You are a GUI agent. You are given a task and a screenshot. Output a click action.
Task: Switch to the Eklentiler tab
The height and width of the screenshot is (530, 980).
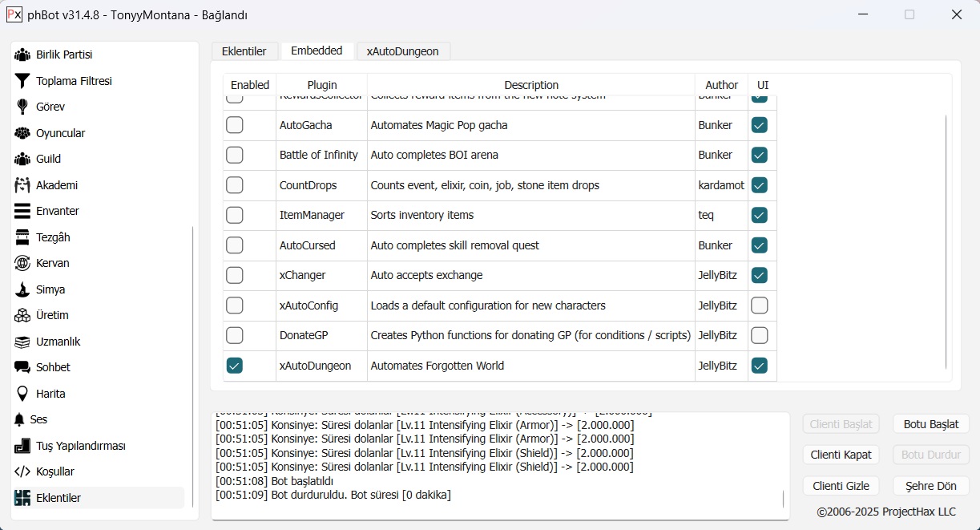(x=244, y=51)
